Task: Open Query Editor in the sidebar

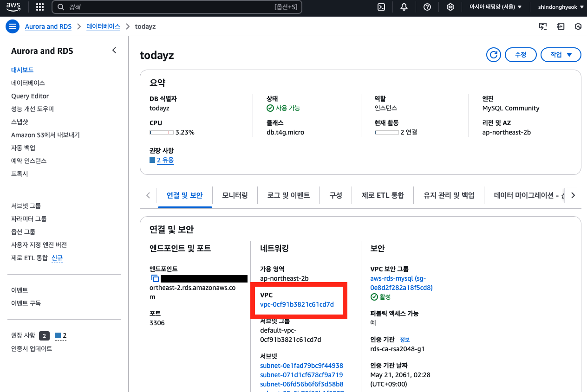Action: pos(30,96)
